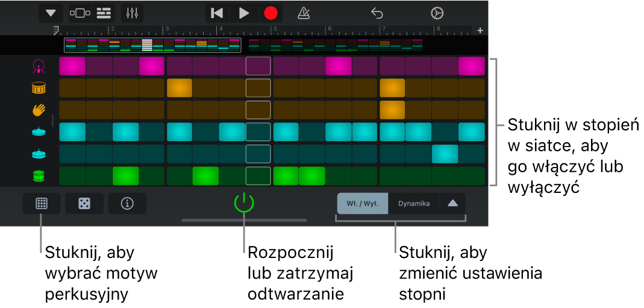Select the kick drum row icon
Image resolution: width=644 pixels, height=308 pixels.
coord(39,66)
